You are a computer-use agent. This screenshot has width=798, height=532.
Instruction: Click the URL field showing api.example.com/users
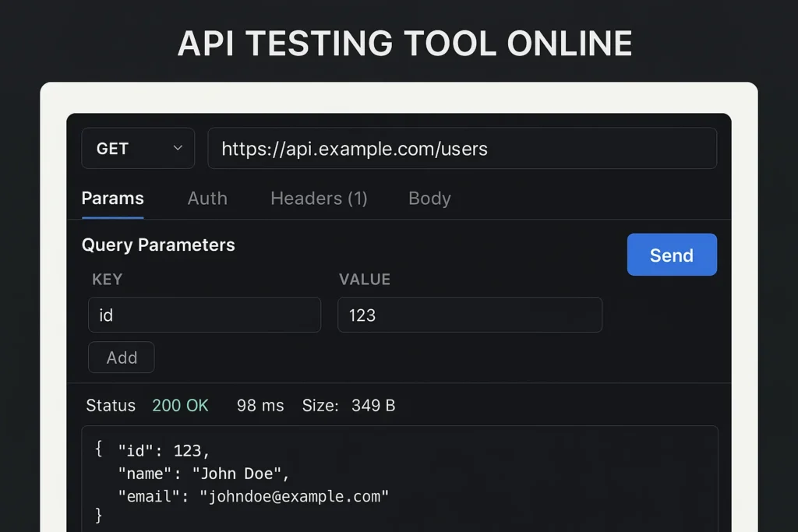click(x=461, y=148)
